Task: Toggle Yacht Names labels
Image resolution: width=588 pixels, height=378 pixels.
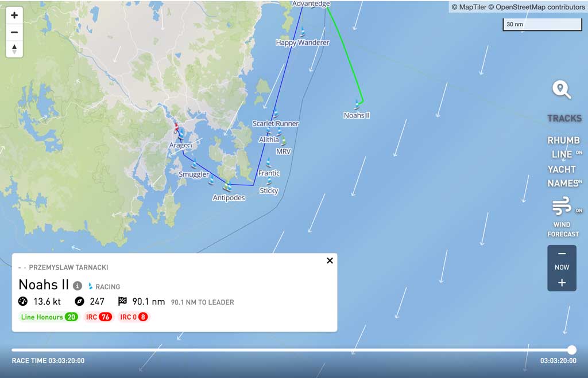Action: point(564,176)
